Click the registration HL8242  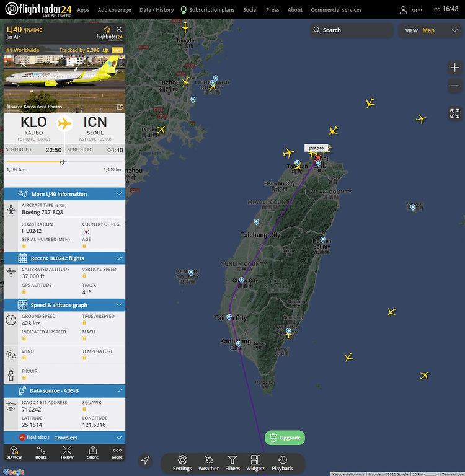[32, 231]
